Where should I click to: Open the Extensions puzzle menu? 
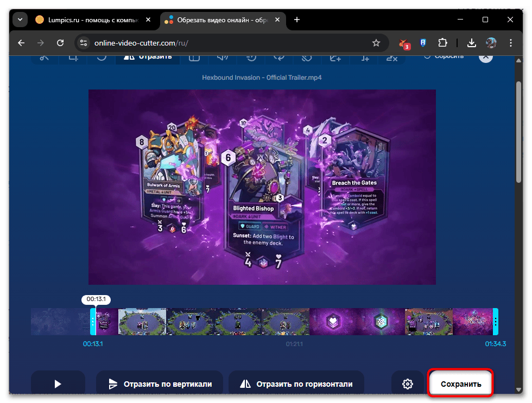442,43
